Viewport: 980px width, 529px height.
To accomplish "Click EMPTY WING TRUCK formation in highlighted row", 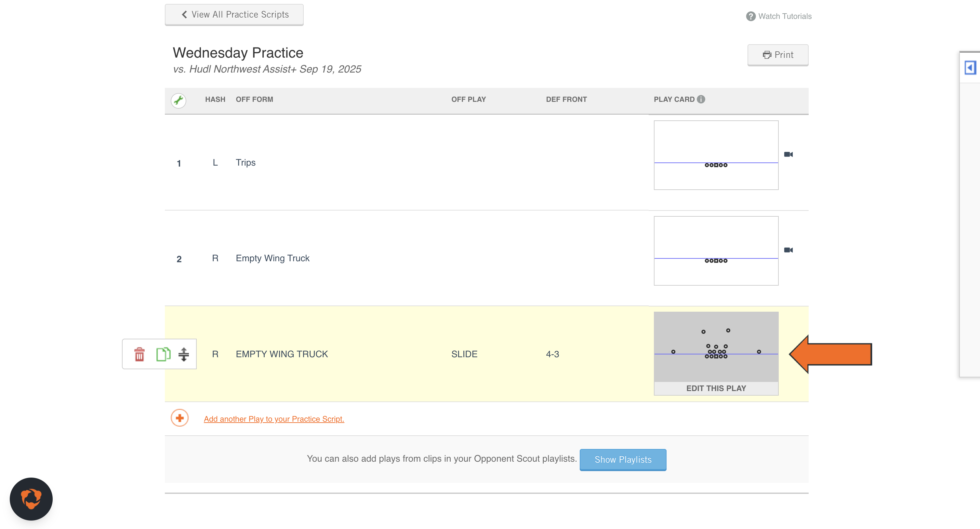I will [282, 354].
